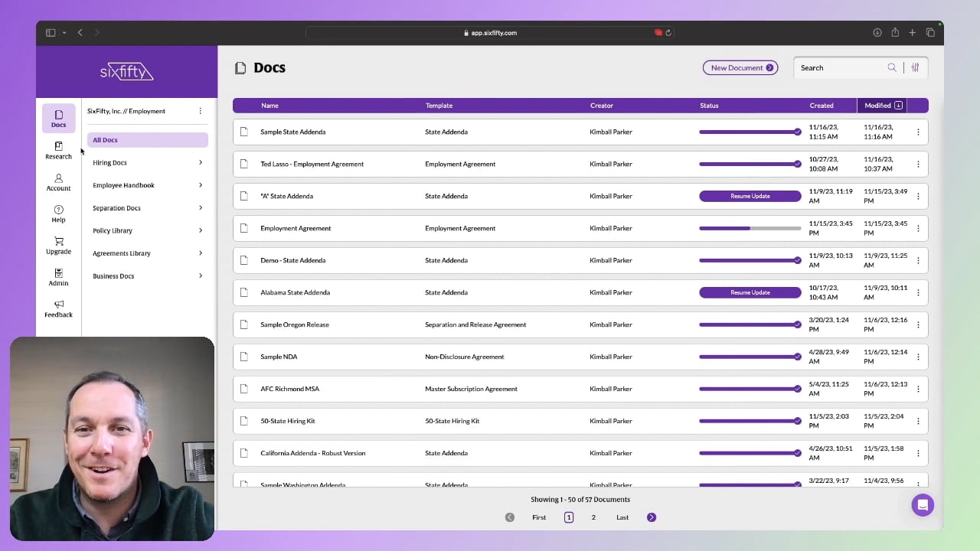This screenshot has width=980, height=551.
Task: Go to page 2 of documents
Action: [x=593, y=517]
